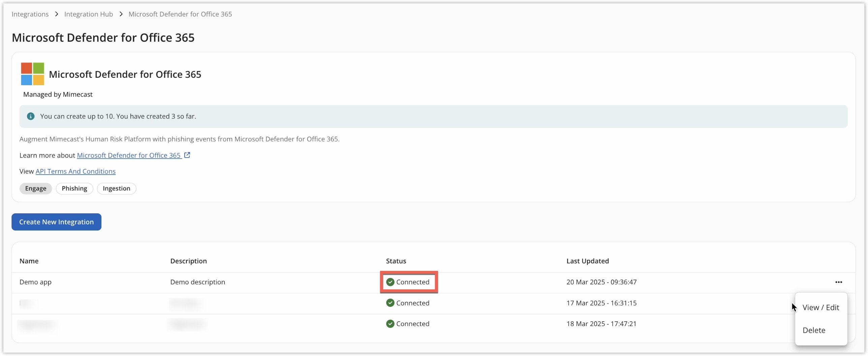Click the info icon in the notification banner
Screen dimensions: 868x356
coord(31,116)
